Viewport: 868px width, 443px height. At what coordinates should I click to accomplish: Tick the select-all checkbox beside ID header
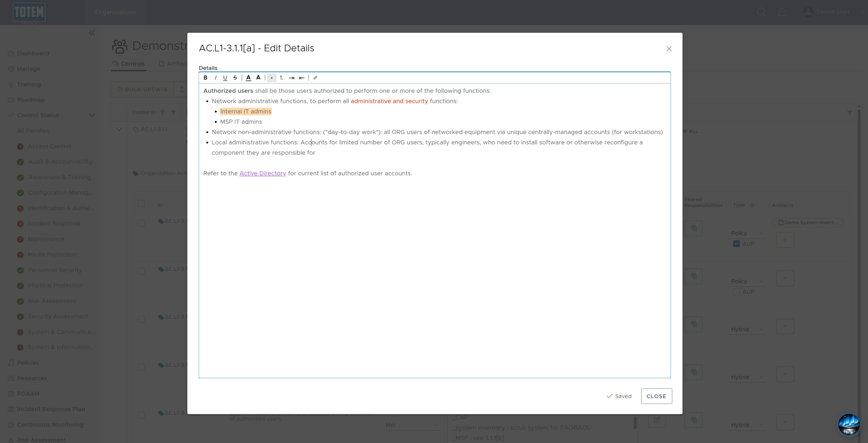(x=141, y=203)
